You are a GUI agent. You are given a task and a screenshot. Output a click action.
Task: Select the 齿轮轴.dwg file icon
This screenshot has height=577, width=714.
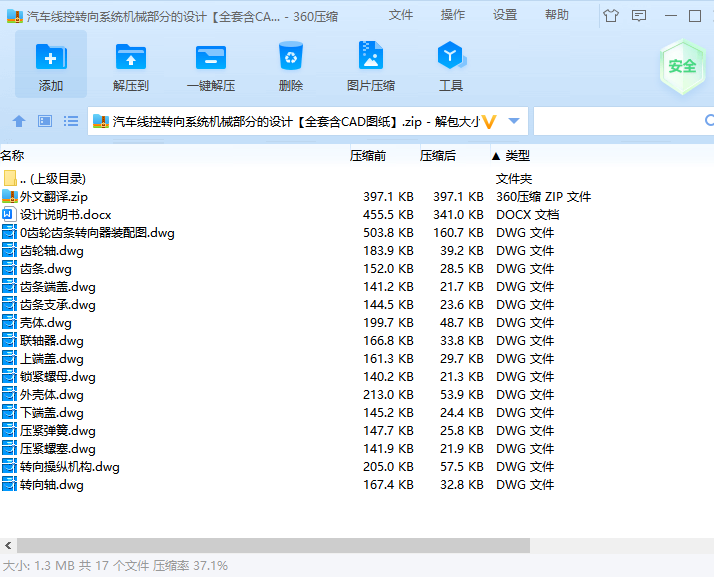[x=9, y=250]
